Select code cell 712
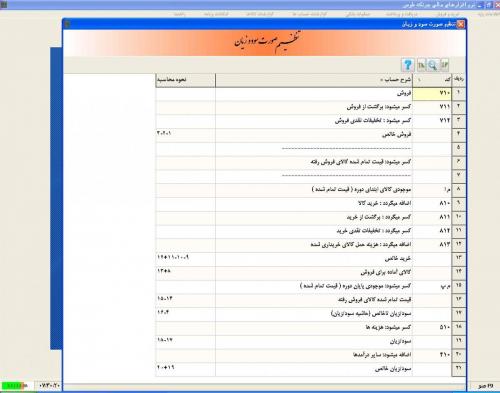500x393 pixels. 432,121
